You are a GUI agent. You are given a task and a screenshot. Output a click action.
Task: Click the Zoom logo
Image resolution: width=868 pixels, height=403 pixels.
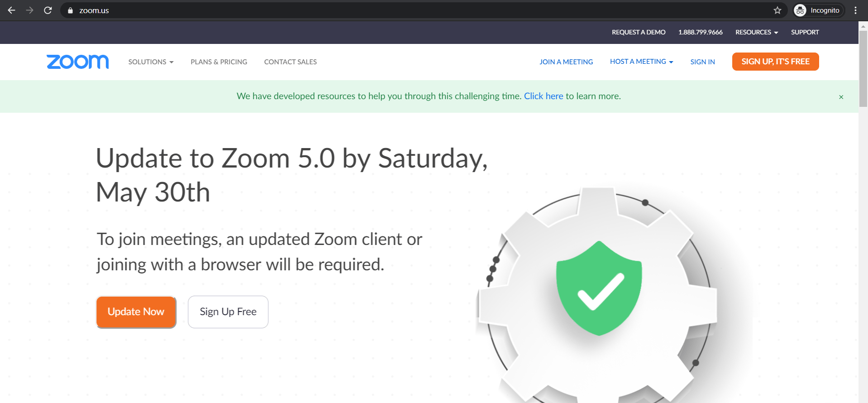click(77, 62)
